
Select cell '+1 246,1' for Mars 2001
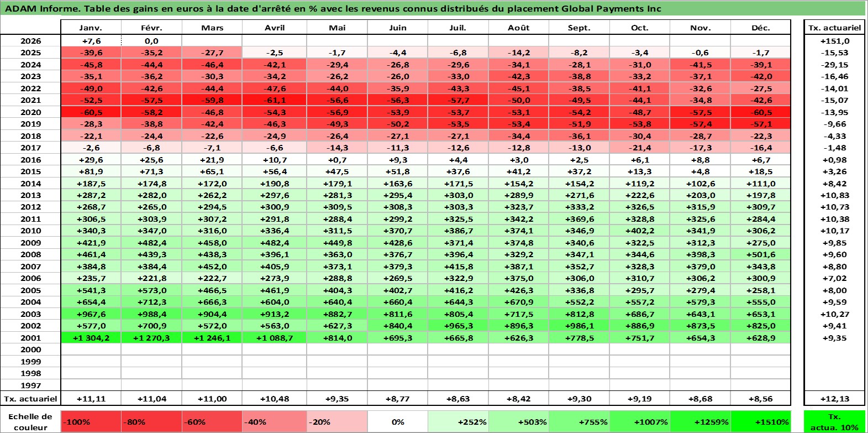point(212,337)
